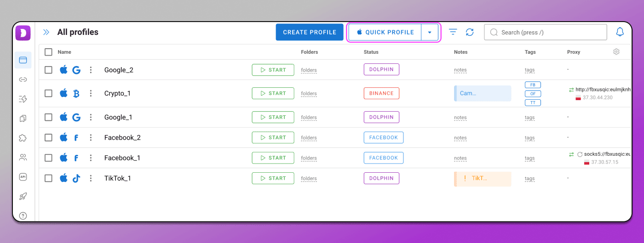Open three-dot menu for Facebook_1

pos(91,158)
